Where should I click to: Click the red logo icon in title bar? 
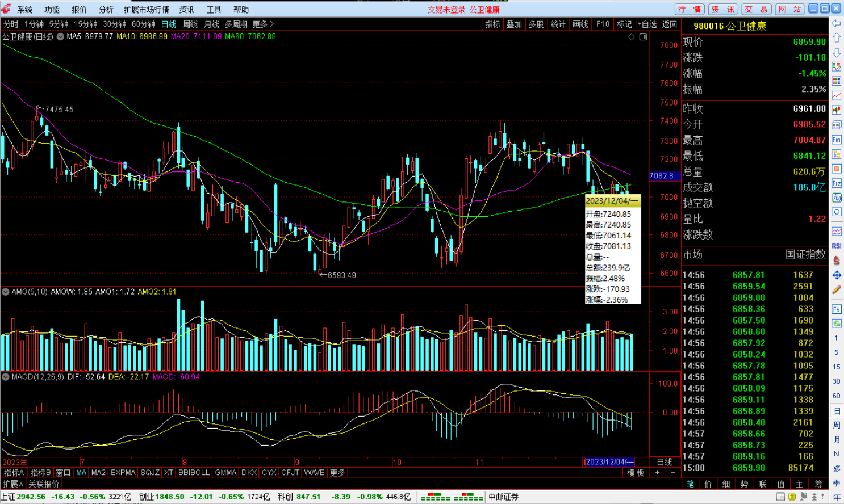[6, 9]
